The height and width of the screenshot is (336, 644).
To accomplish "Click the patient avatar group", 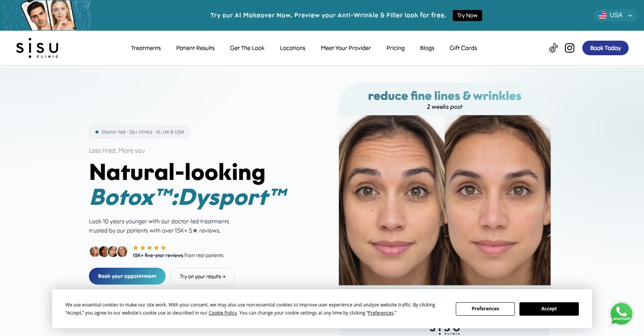I will (108, 252).
